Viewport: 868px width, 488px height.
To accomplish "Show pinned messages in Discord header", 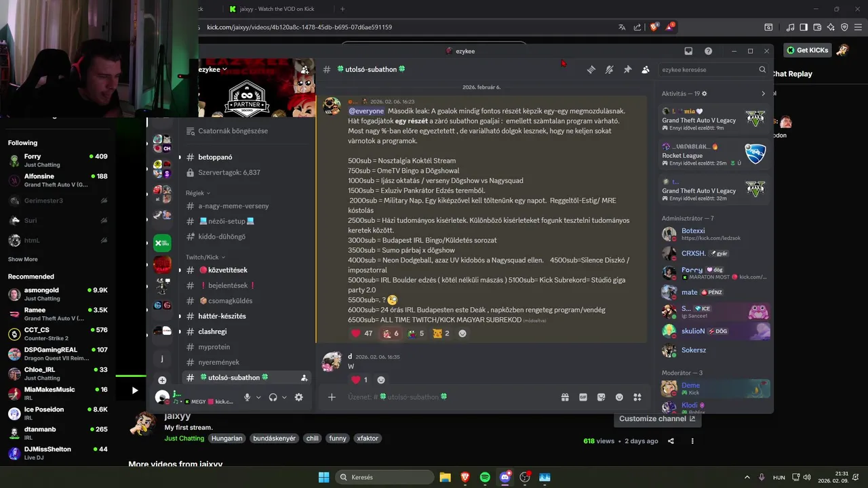I will pyautogui.click(x=627, y=69).
